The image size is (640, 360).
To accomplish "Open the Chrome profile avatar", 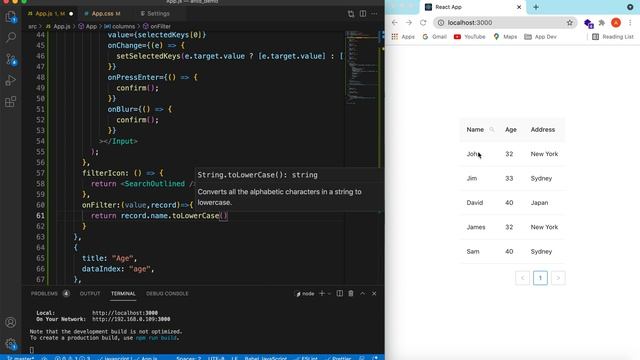I will pos(616,23).
